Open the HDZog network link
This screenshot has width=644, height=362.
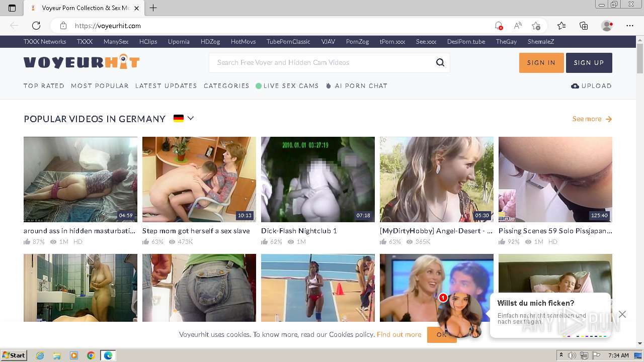point(210,42)
